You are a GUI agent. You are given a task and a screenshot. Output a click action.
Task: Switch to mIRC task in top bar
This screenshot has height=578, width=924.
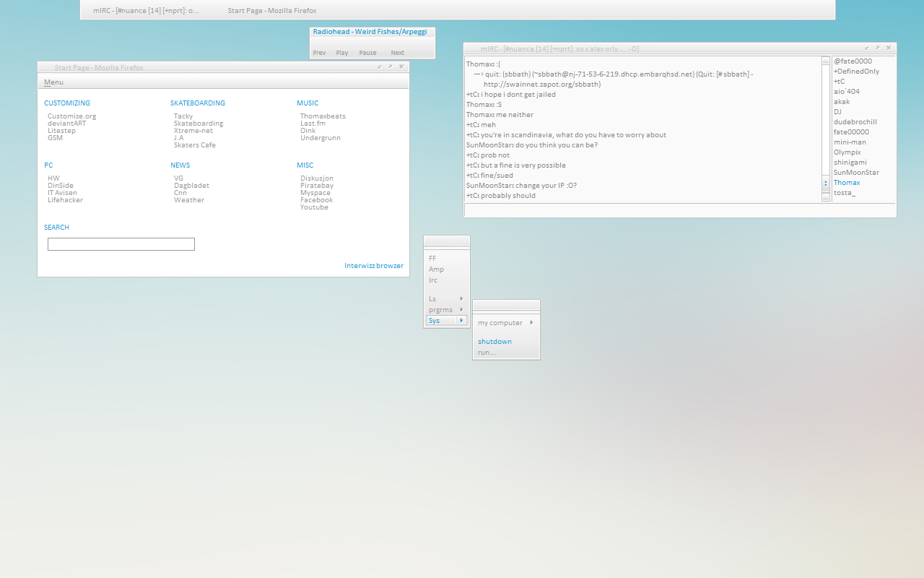[x=146, y=11]
